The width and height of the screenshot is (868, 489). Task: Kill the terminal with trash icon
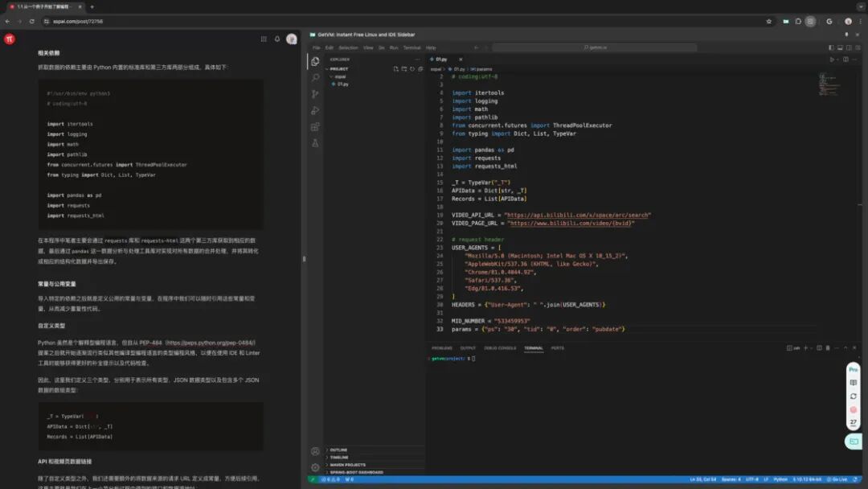click(828, 347)
